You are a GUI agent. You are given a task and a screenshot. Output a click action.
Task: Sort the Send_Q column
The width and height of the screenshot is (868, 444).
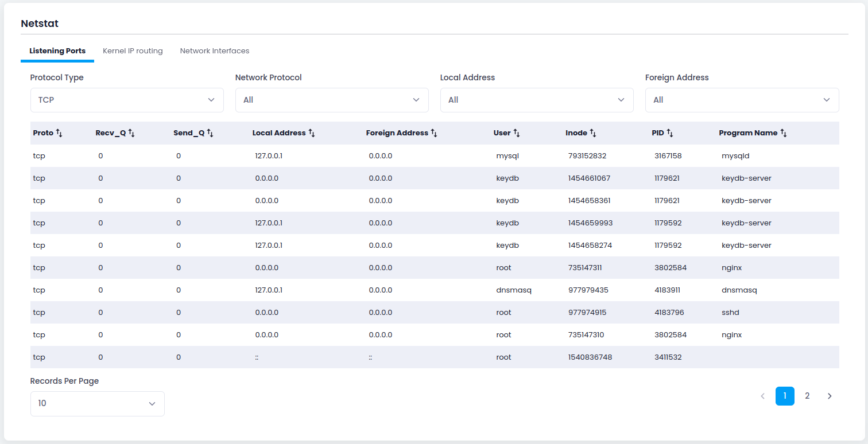point(209,133)
